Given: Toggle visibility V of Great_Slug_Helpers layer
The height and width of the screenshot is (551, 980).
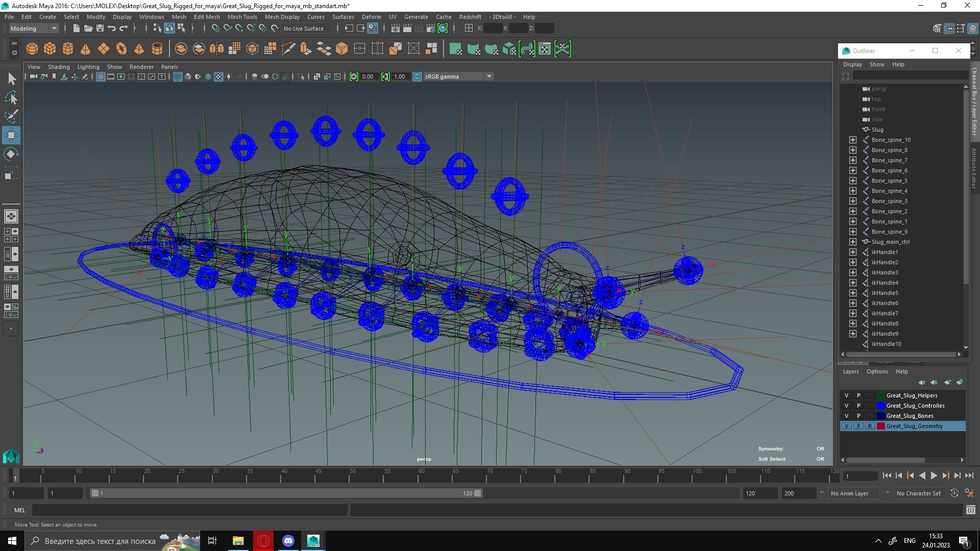Looking at the screenshot, I should click(x=846, y=395).
